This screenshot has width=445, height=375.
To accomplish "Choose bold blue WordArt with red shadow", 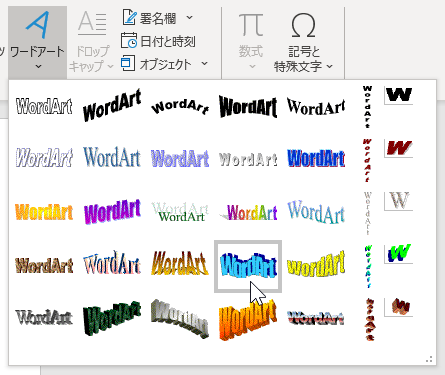I will [x=316, y=159].
